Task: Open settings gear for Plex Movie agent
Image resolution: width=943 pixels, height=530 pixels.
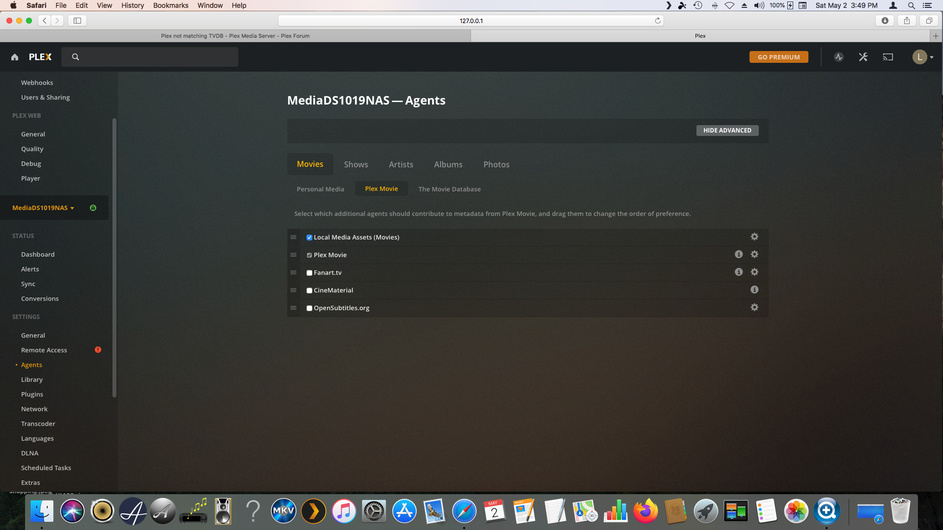Action: 754,254
